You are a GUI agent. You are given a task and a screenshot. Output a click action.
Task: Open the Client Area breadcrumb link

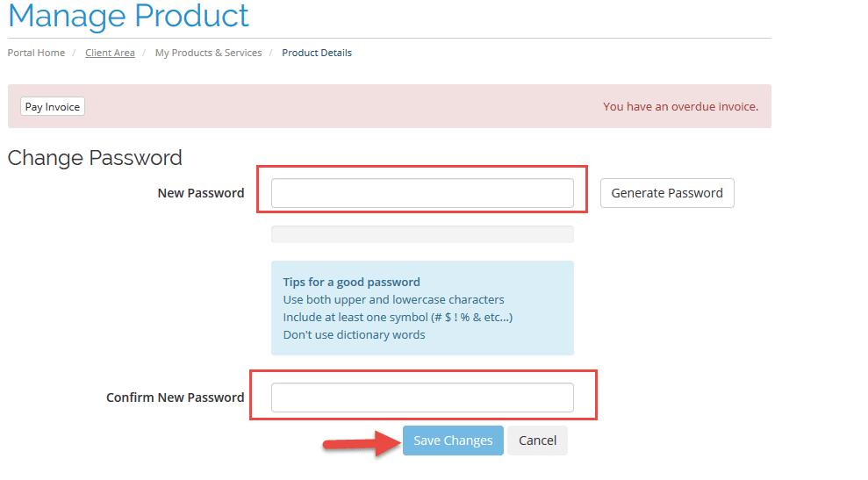(110, 53)
